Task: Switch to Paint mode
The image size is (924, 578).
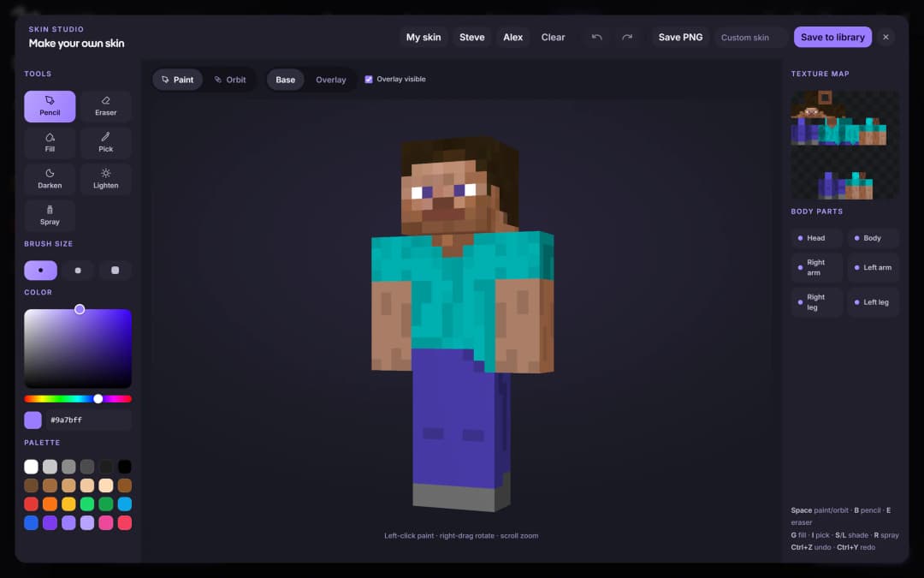Action: [177, 80]
